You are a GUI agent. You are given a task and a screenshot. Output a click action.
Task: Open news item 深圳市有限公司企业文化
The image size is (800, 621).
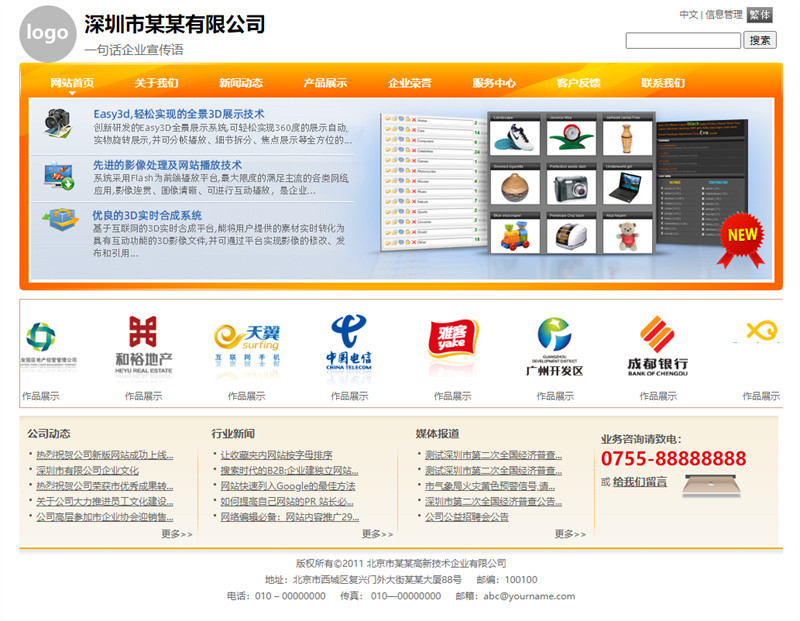(87, 470)
